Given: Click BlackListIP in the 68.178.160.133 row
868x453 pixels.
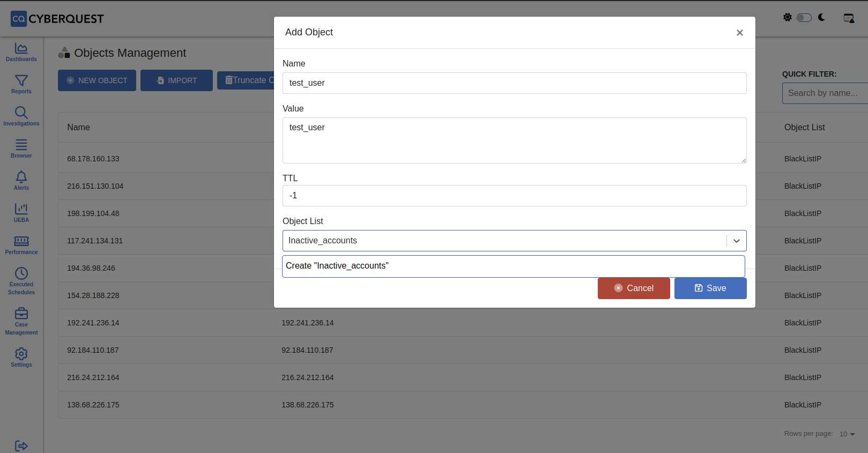Looking at the screenshot, I should 803,159.
